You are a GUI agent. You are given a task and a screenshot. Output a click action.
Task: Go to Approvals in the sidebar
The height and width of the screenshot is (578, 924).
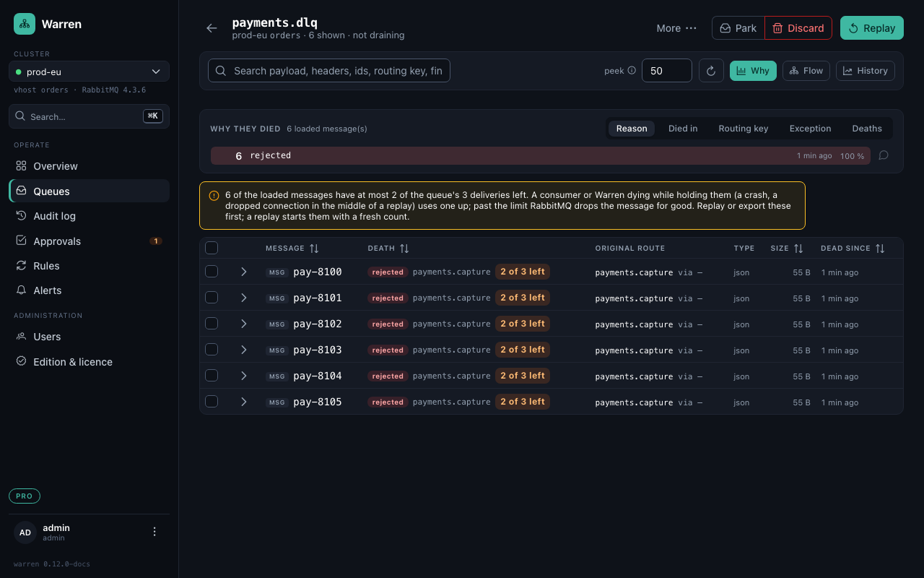coord(90,241)
